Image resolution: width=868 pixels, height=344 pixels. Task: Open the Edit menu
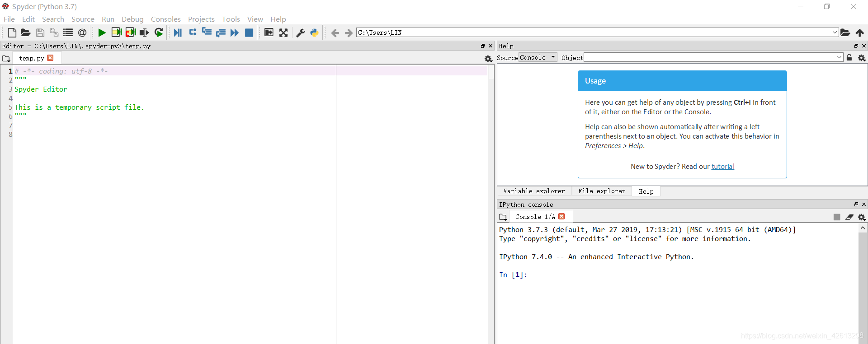pos(28,19)
